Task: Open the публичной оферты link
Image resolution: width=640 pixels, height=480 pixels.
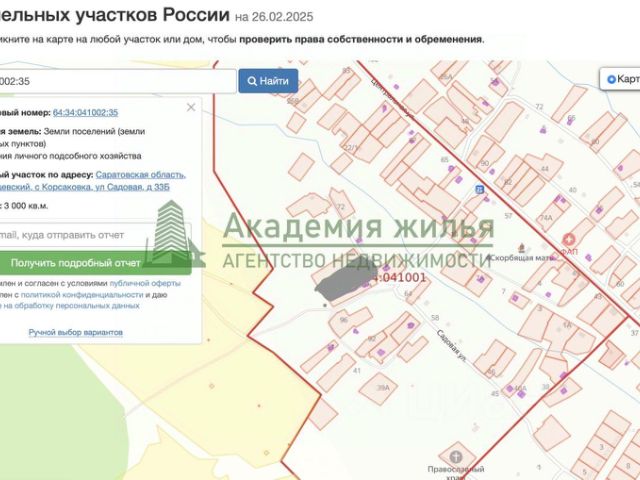Action: (145, 283)
